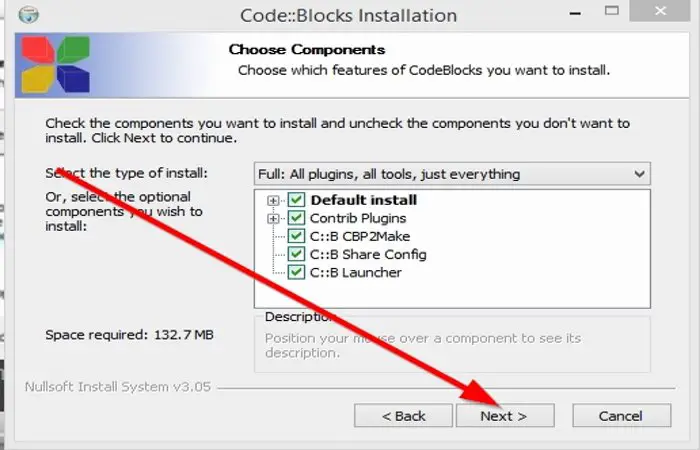Expand the Contrib Plugins tree node
This screenshot has width=700, height=450.
[x=273, y=219]
